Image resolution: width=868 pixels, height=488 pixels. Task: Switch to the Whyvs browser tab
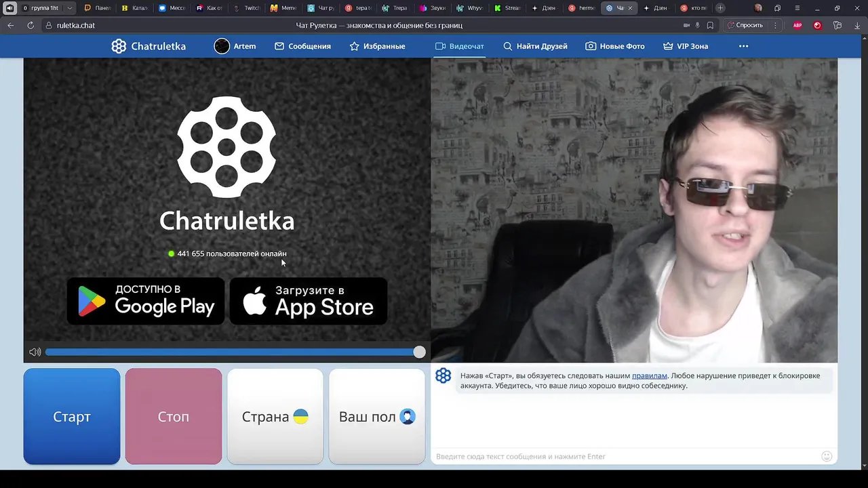pos(469,8)
